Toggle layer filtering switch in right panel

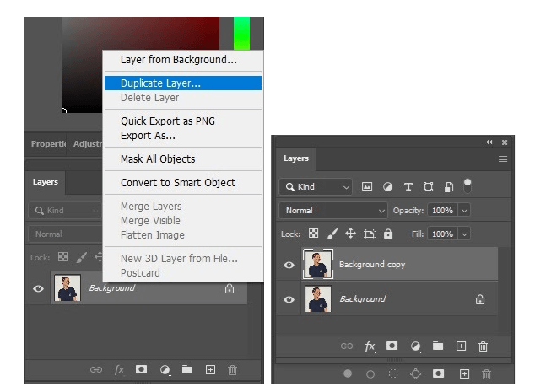(x=467, y=186)
